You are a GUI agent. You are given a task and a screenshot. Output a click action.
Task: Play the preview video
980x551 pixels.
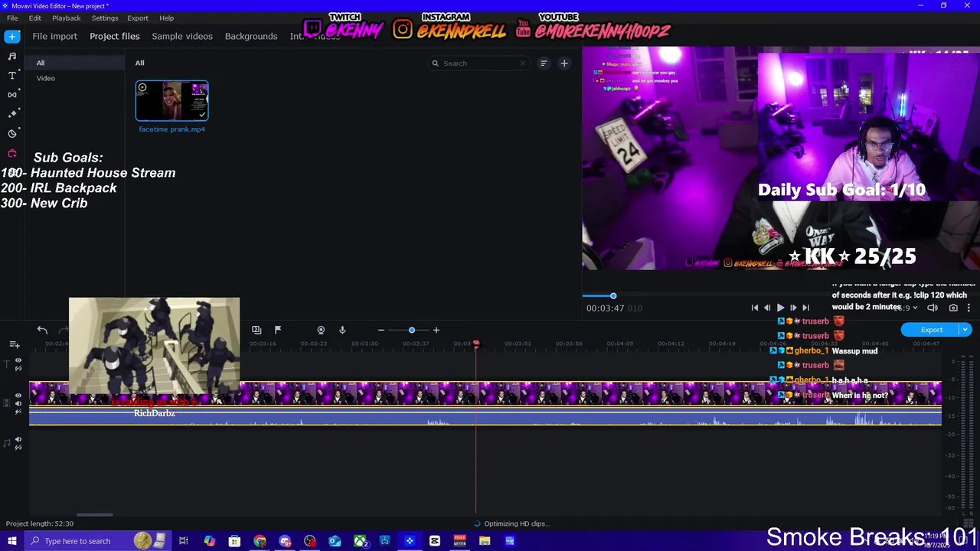(x=780, y=308)
